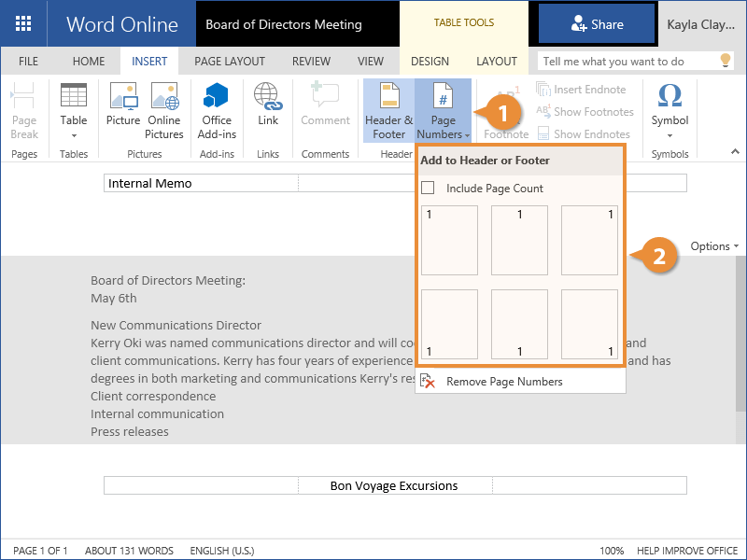
Task: Click the Share button
Action: 597,24
